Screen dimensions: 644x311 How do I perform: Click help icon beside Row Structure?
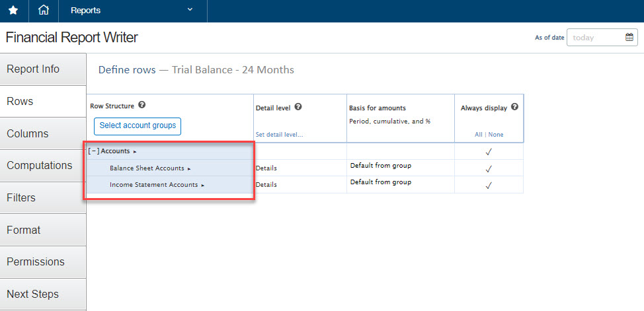coord(142,106)
